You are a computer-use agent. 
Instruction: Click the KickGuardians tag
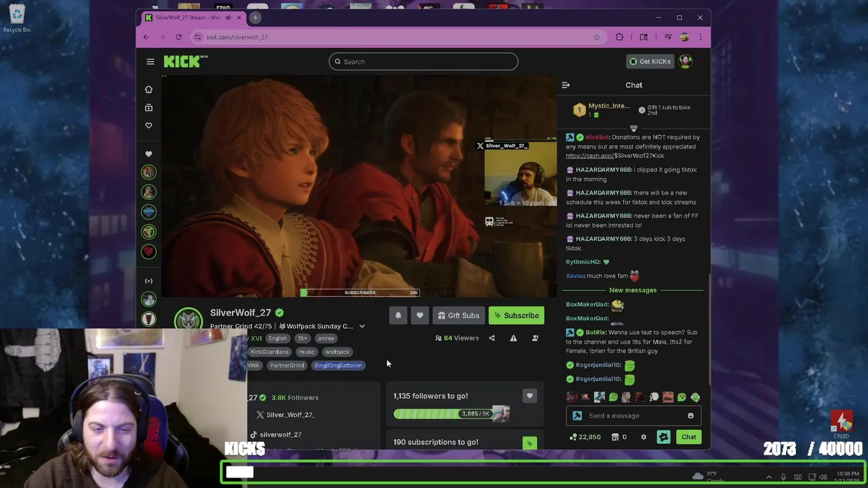[x=269, y=352]
